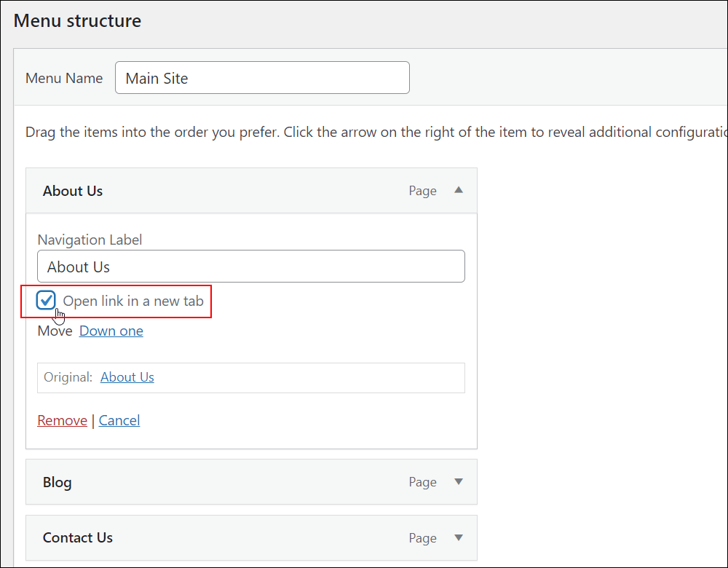Click the Menu Name input field
Viewport: 728px width, 568px height.
click(x=262, y=78)
